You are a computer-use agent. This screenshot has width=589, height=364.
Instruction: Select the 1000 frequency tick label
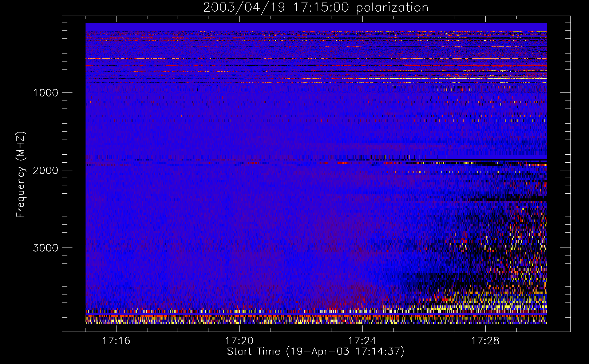(46, 93)
